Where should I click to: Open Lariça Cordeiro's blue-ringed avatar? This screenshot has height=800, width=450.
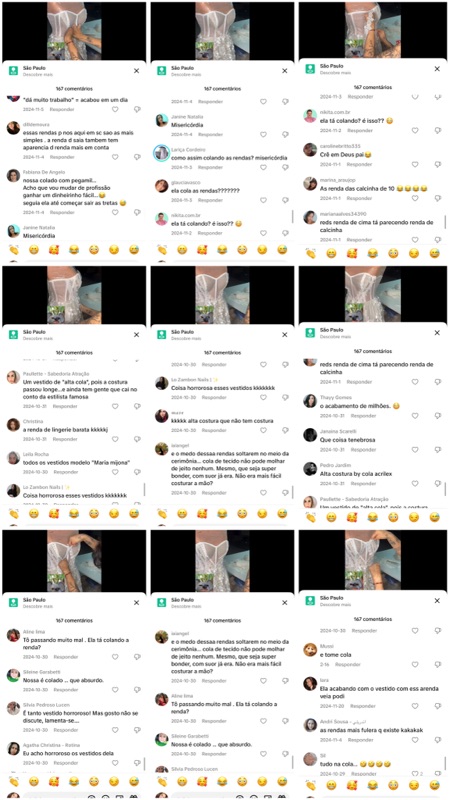click(x=161, y=153)
